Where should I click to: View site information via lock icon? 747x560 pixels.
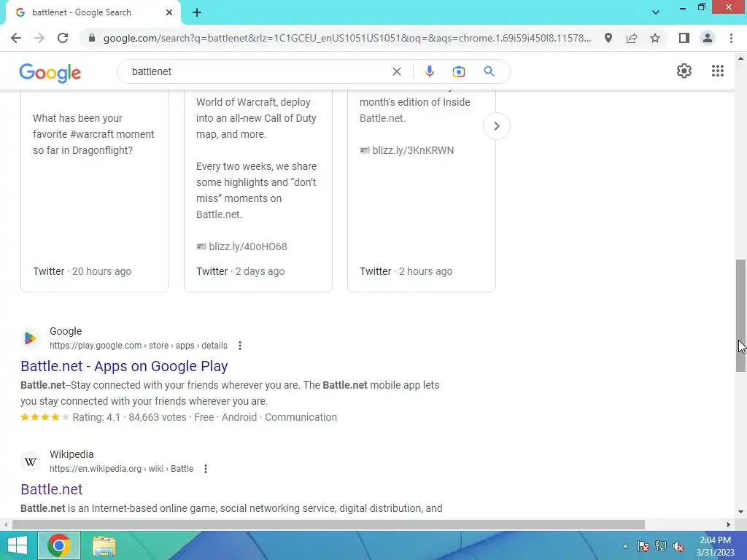[92, 38]
